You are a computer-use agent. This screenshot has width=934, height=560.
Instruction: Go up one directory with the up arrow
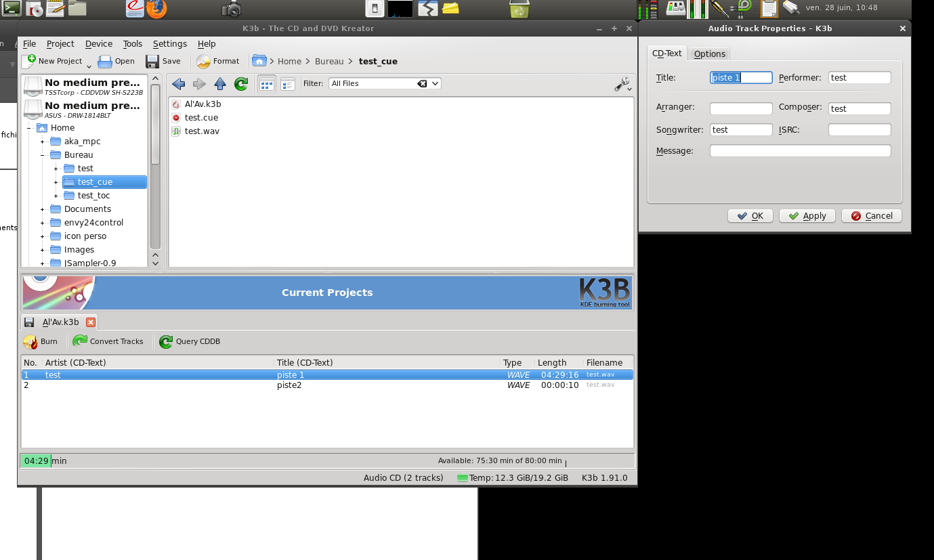coord(220,84)
